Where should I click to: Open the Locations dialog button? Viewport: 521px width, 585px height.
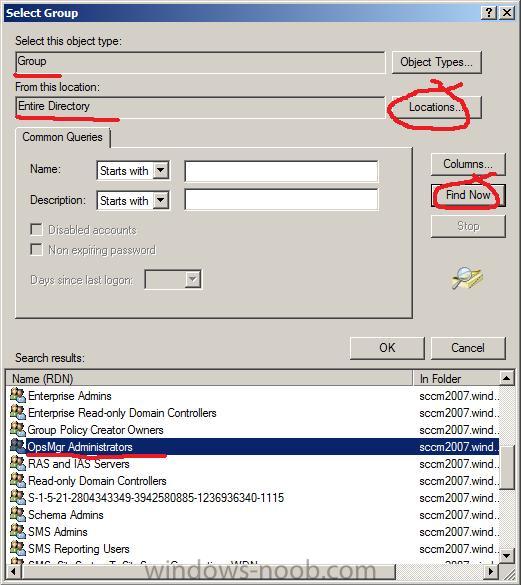coord(436,107)
